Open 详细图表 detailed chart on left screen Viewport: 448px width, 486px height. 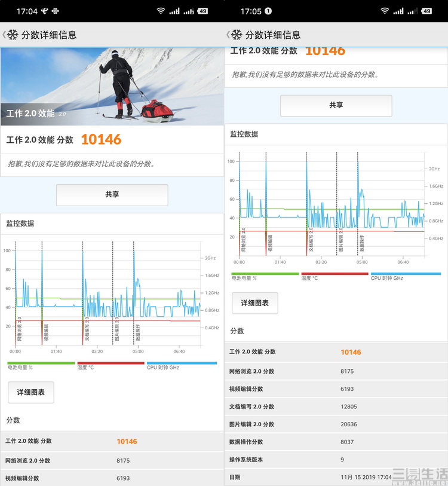(31, 392)
